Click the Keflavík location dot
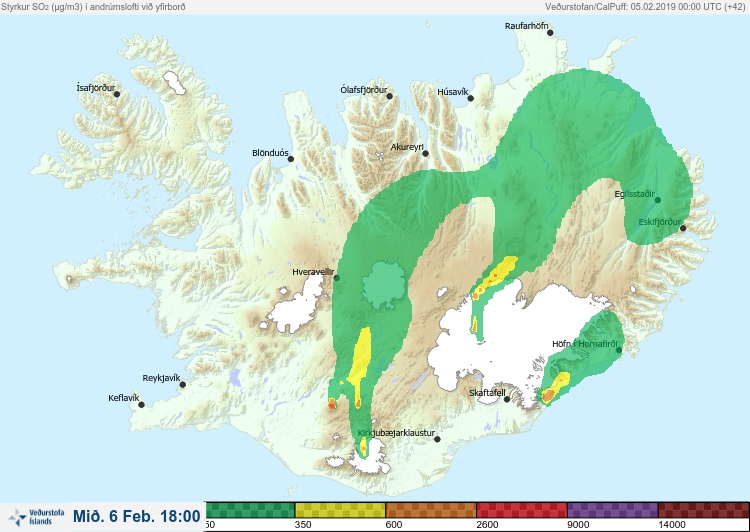This screenshot has width=750, height=532. 141,405
